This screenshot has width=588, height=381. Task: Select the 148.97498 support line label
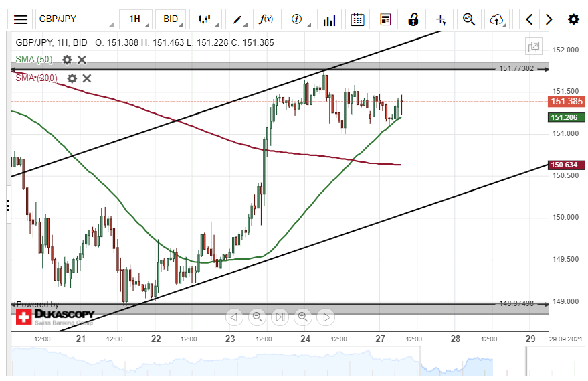(x=516, y=303)
